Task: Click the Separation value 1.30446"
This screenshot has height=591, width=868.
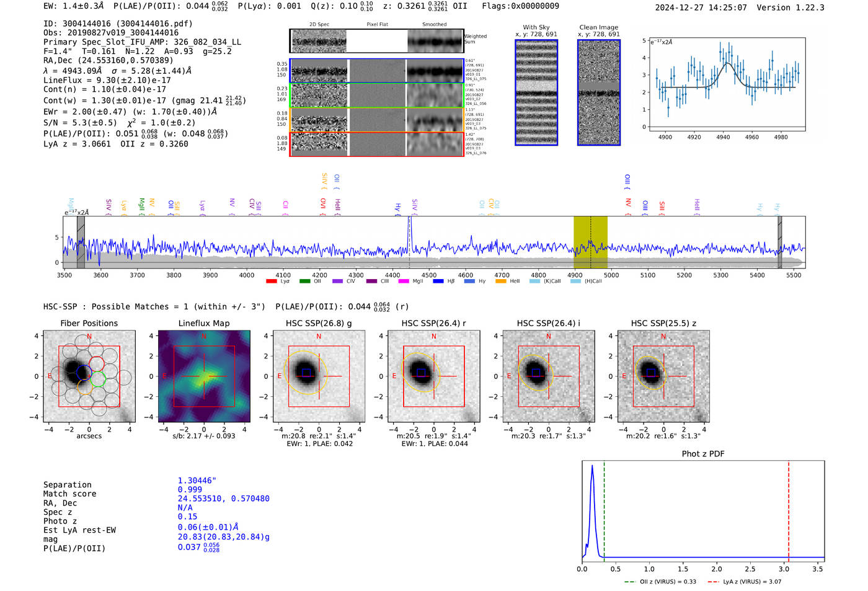Action: click(x=197, y=481)
